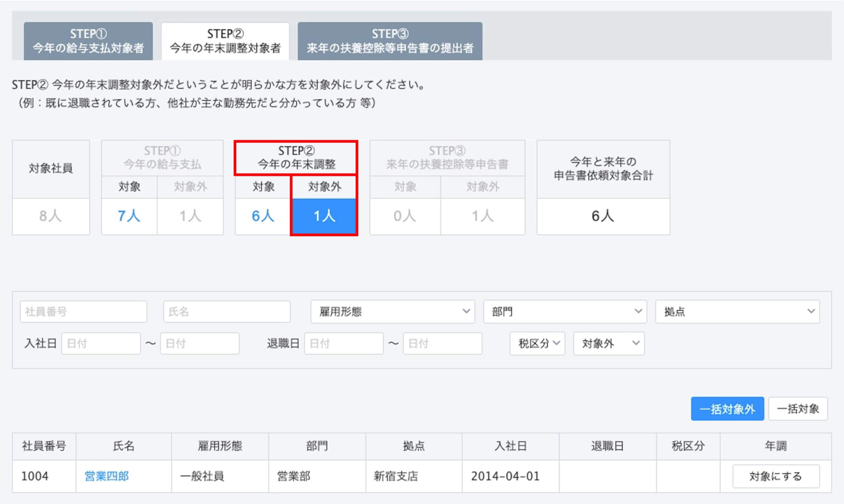Open STEP③ 来年の扶養控除等申告書の提出者 tab
The height and width of the screenshot is (504, 844).
tap(390, 41)
